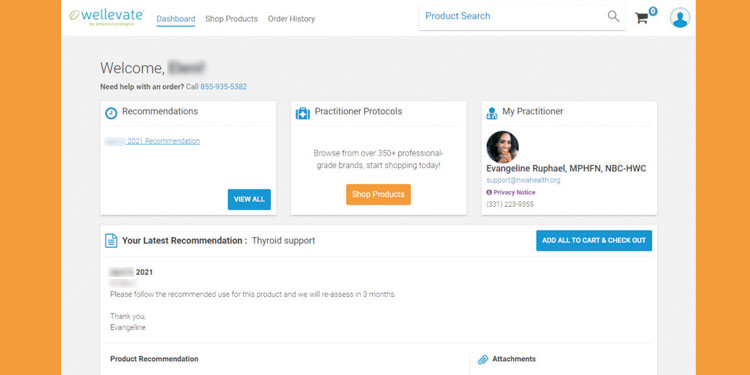
Task: Open the 2021 Recommendation link
Action: coord(152,141)
